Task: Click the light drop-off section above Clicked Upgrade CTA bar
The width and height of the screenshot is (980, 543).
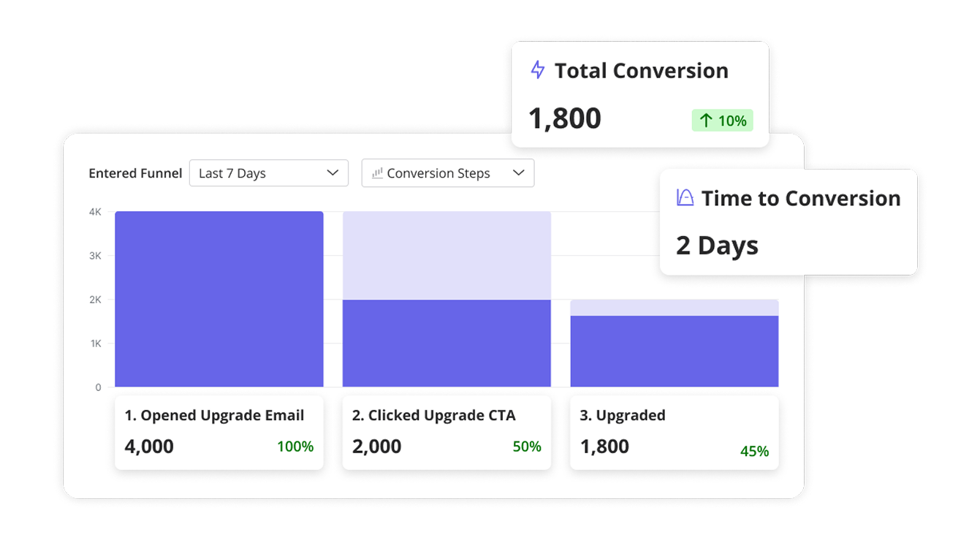Action: (447, 254)
